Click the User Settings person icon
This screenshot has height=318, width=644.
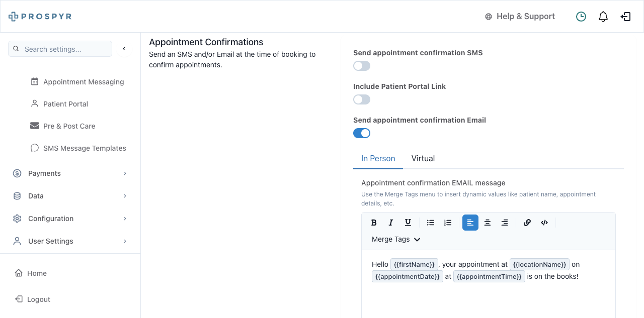click(x=17, y=241)
